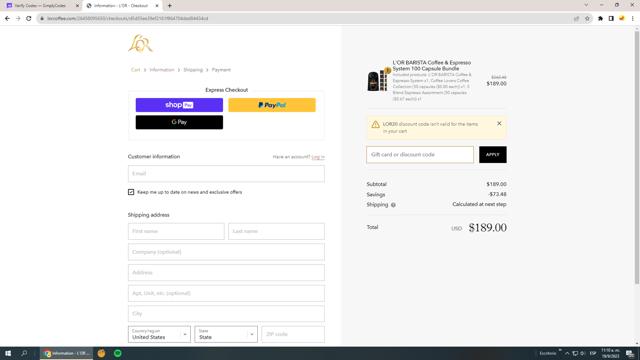Close the L'OR Checkout tab
640x360 pixels.
pos(157,6)
